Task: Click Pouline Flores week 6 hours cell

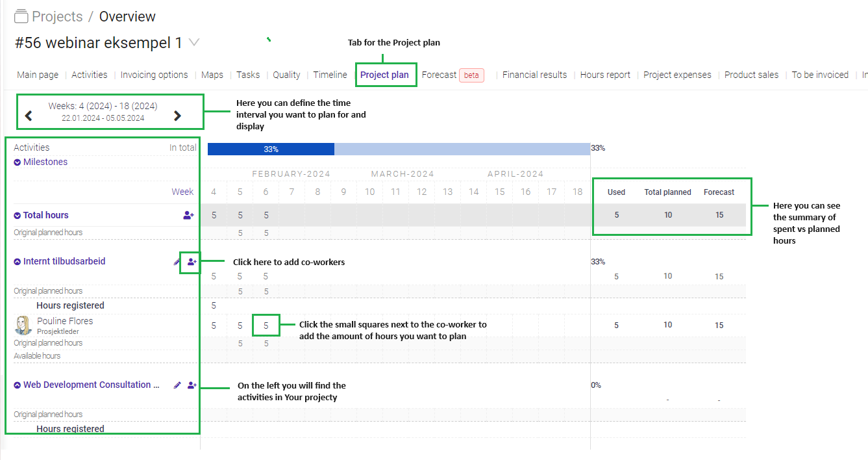Action: [266, 326]
